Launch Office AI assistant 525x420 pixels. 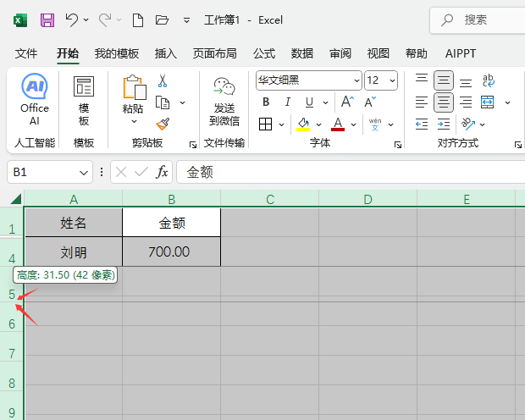[35, 99]
